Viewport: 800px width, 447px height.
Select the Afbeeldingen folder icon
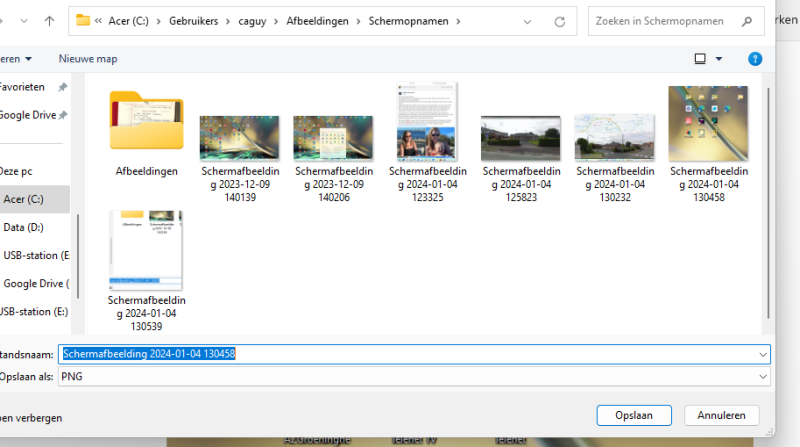point(146,120)
